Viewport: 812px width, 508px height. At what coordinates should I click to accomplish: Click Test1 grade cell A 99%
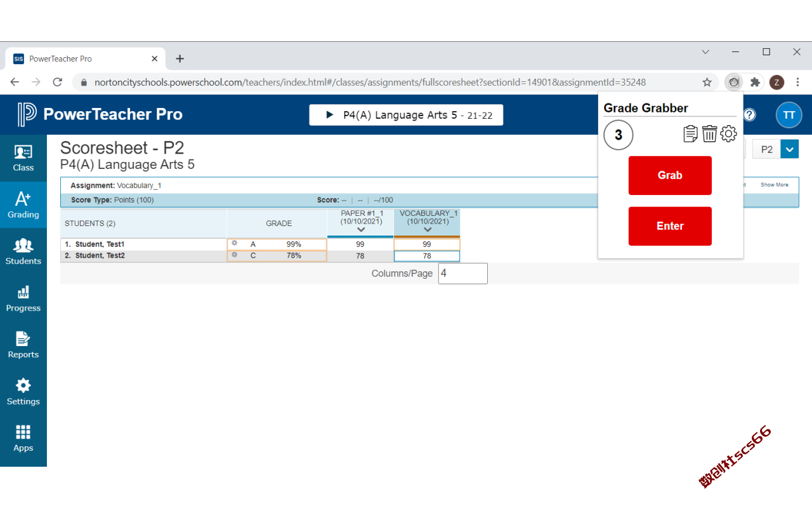[277, 244]
